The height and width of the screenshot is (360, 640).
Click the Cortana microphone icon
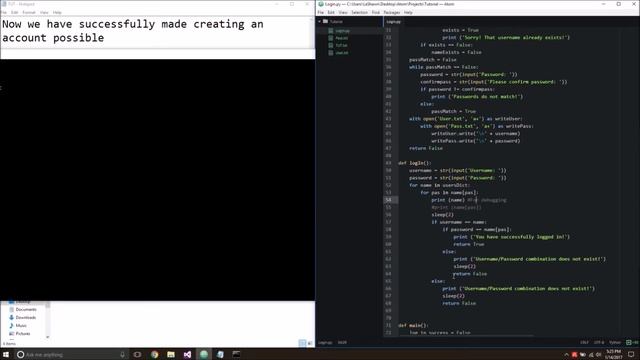[x=122, y=355]
